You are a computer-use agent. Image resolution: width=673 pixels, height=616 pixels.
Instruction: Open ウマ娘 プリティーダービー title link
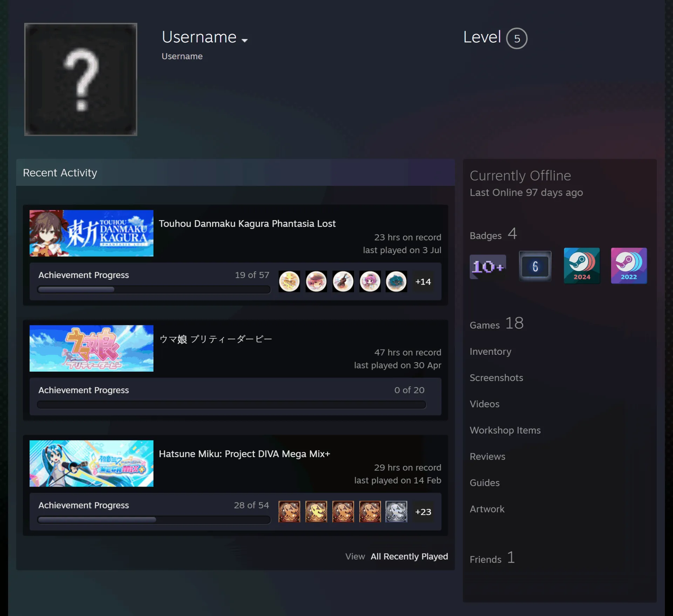point(216,339)
